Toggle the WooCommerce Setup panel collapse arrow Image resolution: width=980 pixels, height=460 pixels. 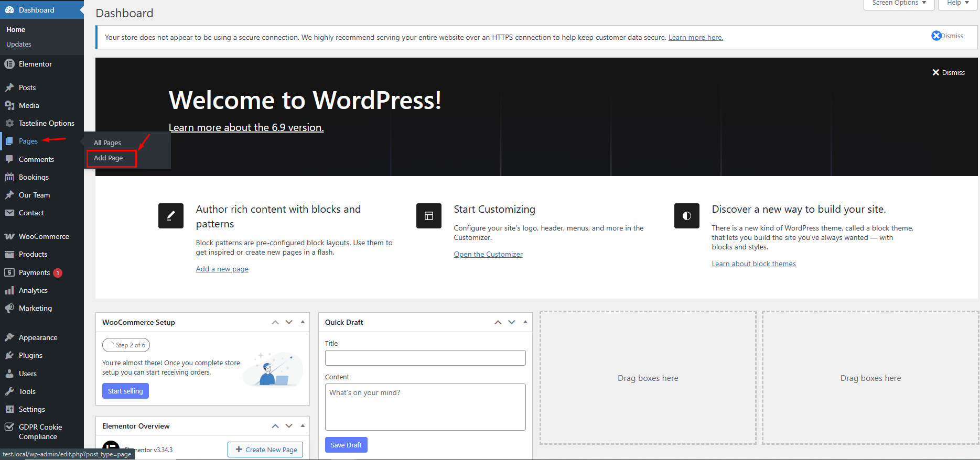(303, 322)
